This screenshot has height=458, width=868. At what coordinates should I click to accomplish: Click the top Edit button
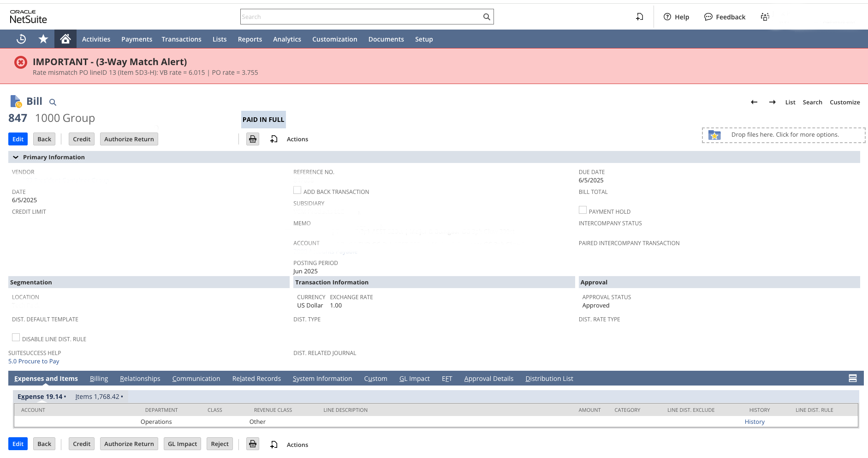click(18, 139)
